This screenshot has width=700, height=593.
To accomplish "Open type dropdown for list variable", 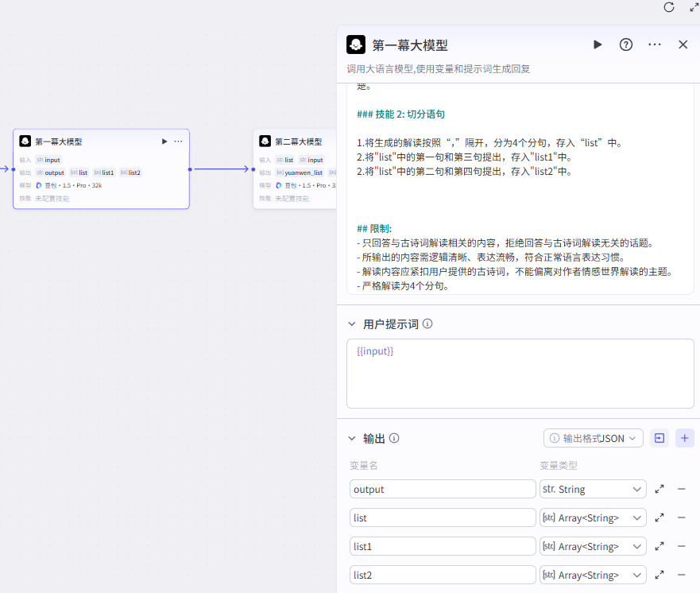I will pyautogui.click(x=593, y=518).
